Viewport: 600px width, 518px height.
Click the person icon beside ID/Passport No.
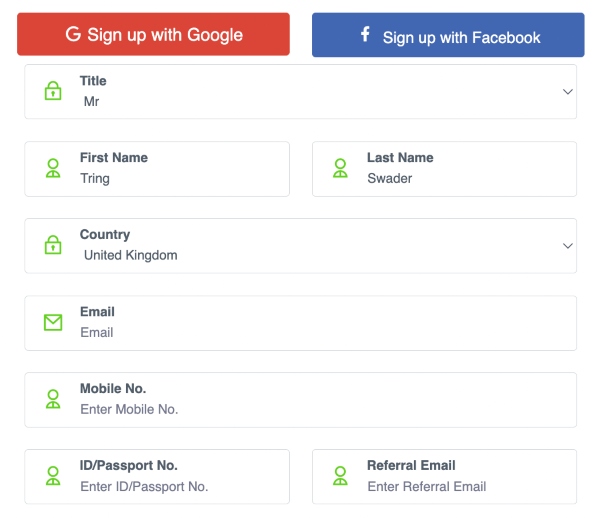click(53, 476)
